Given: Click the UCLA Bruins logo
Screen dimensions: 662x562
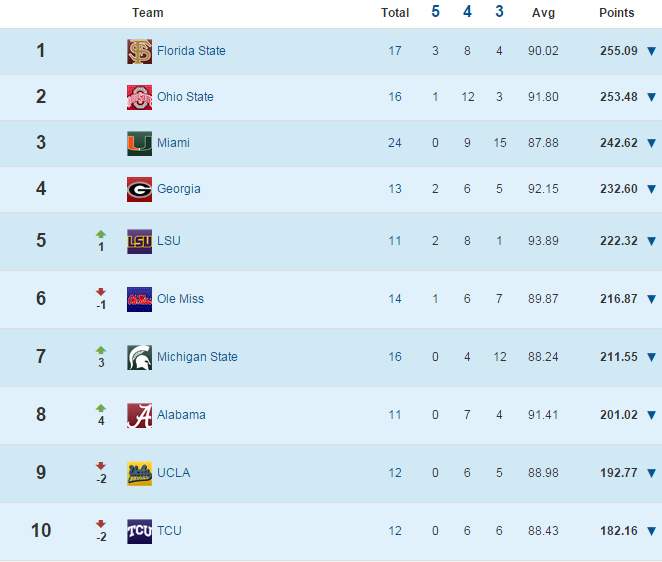Looking at the screenshot, I should click(139, 473).
